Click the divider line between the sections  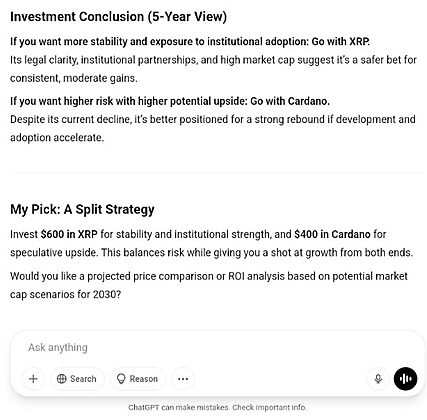pos(216,173)
